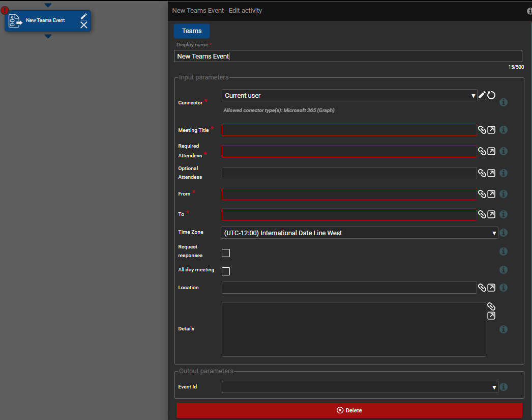Open expression editor for Required Attendees
The width and height of the screenshot is (532, 420).
(491, 151)
